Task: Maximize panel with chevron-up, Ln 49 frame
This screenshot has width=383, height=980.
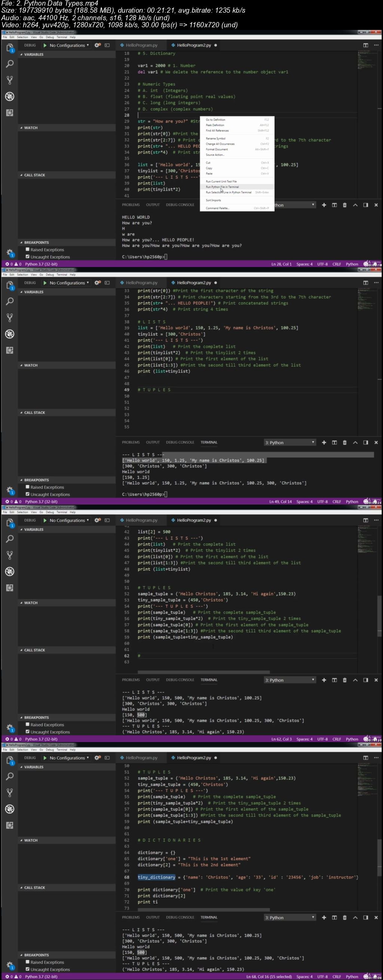Action: [x=355, y=442]
